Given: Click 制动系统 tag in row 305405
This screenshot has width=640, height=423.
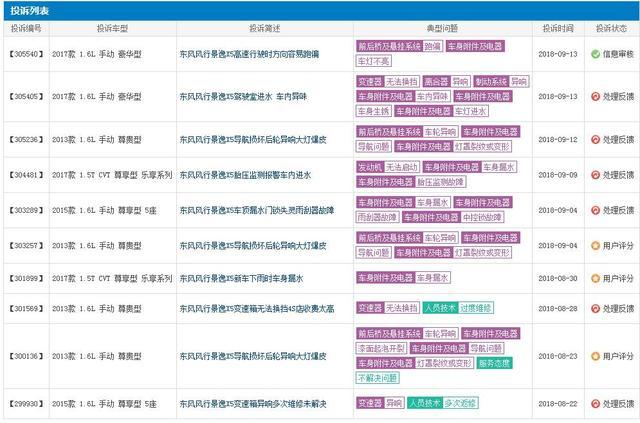Looking at the screenshot, I should pyautogui.click(x=491, y=82).
